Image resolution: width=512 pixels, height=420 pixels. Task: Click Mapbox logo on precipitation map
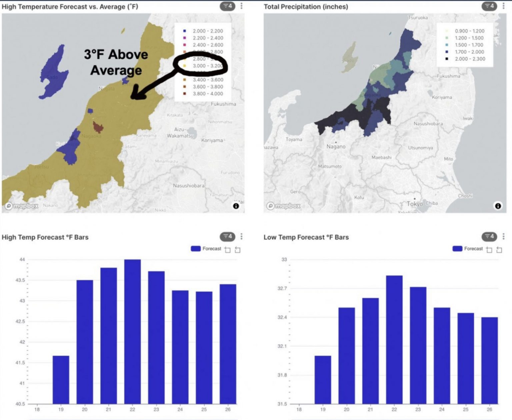284,206
